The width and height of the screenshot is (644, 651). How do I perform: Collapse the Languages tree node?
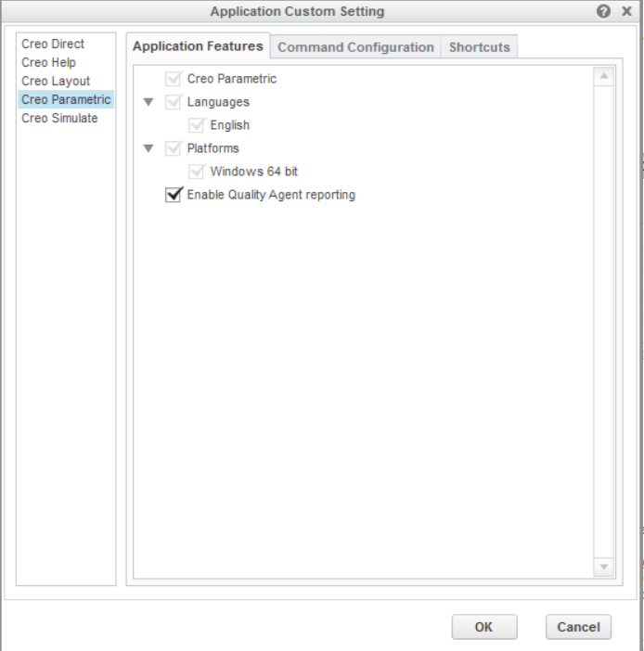pos(148,102)
